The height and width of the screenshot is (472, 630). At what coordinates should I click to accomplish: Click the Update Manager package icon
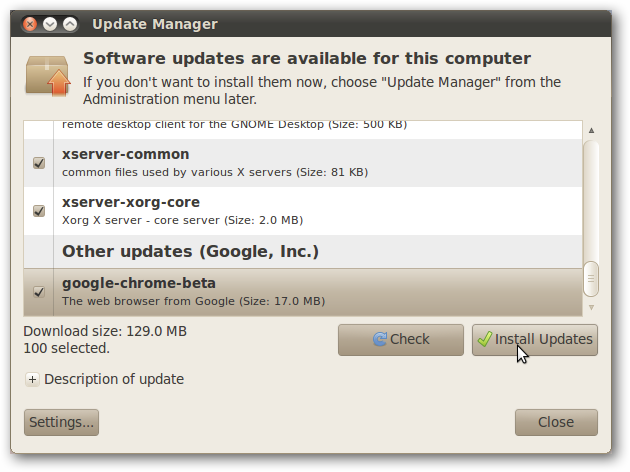tap(48, 73)
